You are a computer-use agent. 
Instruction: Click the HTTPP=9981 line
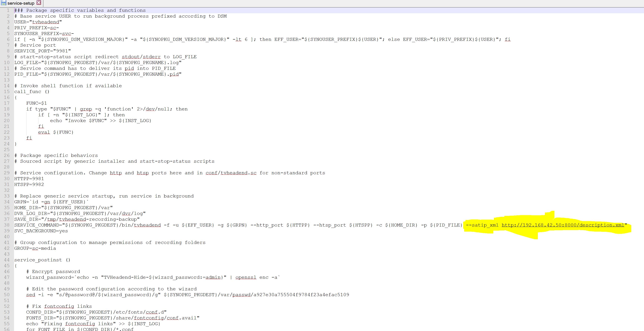tap(29, 179)
